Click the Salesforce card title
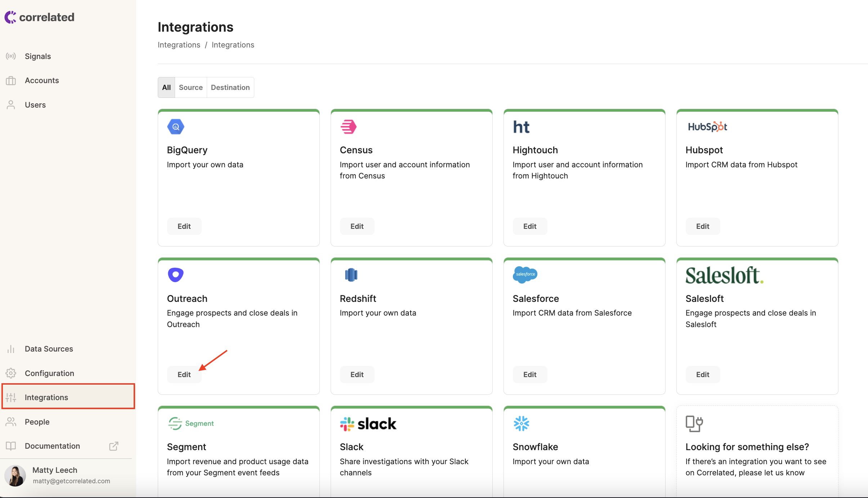The height and width of the screenshot is (498, 868). [536, 299]
